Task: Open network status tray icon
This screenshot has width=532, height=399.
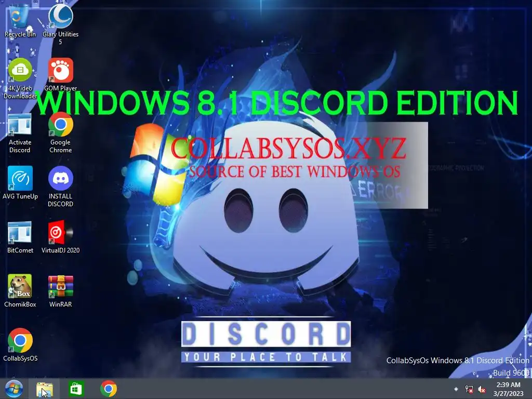Action: click(469, 389)
